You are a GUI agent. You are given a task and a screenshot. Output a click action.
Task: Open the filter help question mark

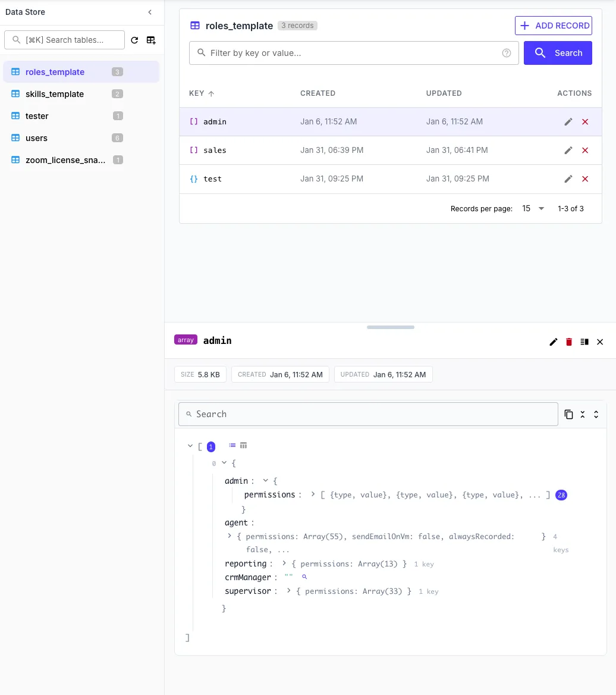pos(506,53)
